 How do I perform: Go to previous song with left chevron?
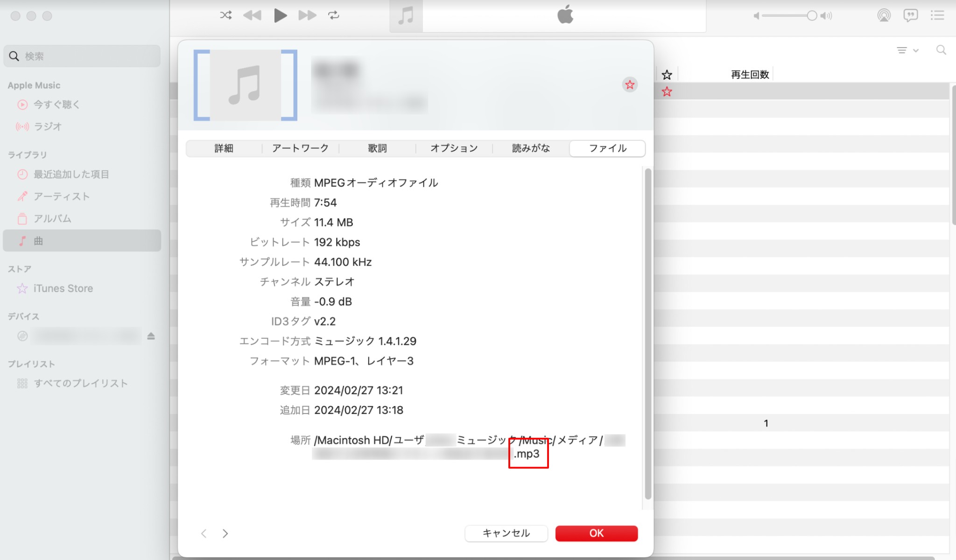coord(204,533)
